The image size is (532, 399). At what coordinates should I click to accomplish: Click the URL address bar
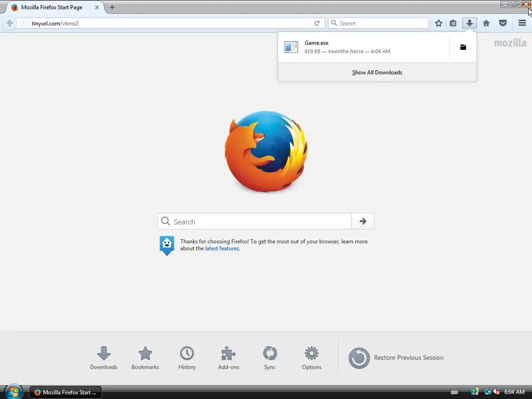[x=169, y=23]
